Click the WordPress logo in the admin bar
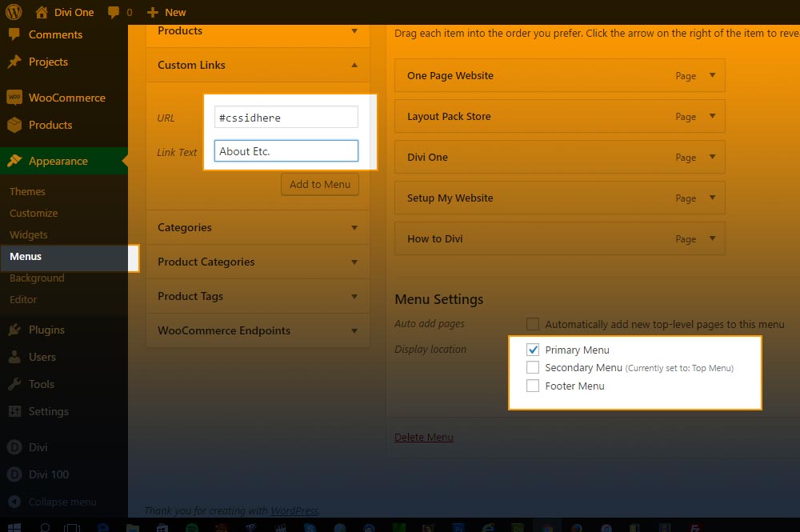The height and width of the screenshot is (532, 800). (14, 12)
